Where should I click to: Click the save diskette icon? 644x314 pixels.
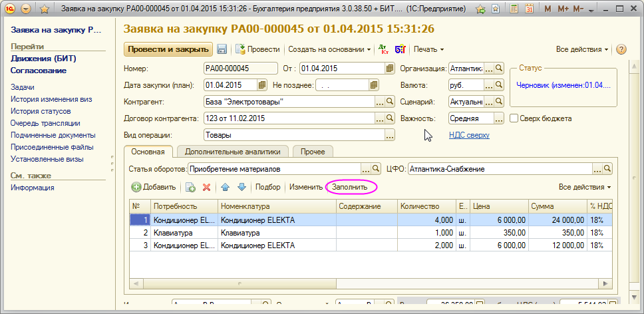point(222,49)
